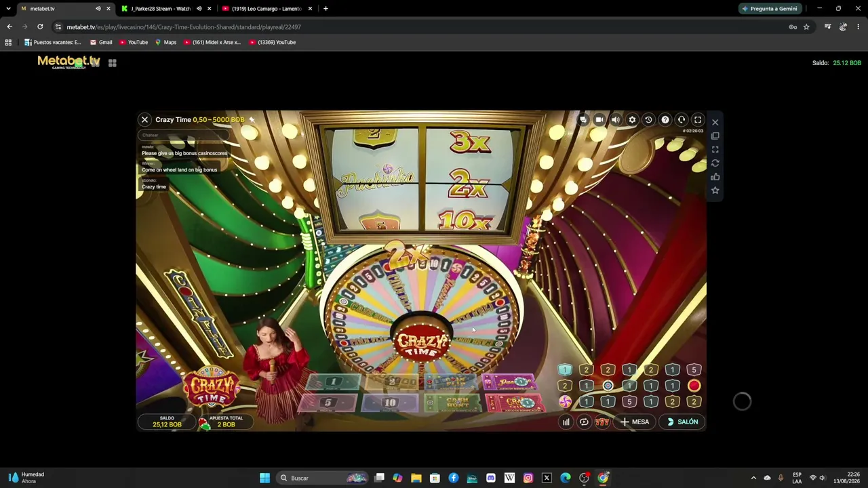Open the Humedad weather widget
The image size is (868, 488).
click(x=26, y=478)
